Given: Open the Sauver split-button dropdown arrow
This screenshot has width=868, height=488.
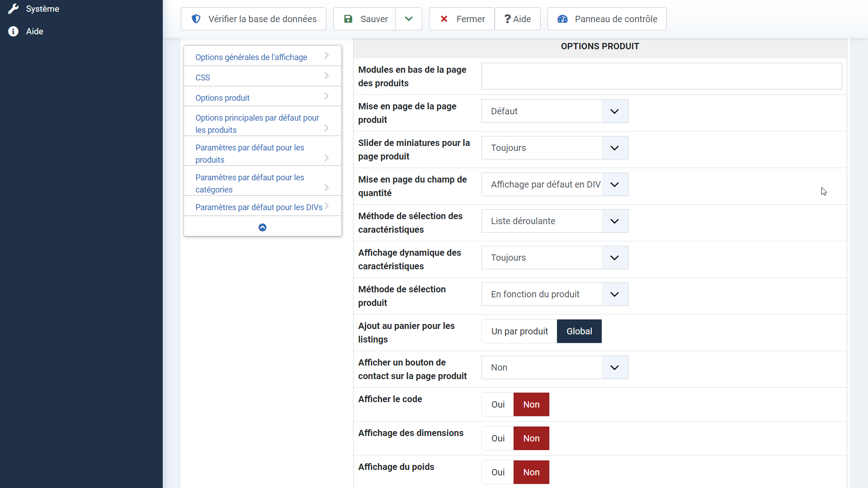Looking at the screenshot, I should click(409, 19).
